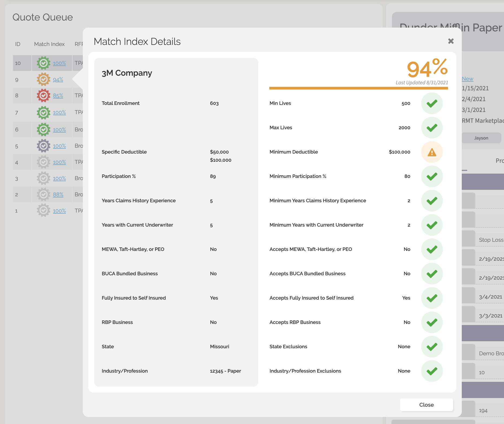This screenshot has height=424, width=504.
Task: Follow the New link in the right panel
Action: (467, 79)
